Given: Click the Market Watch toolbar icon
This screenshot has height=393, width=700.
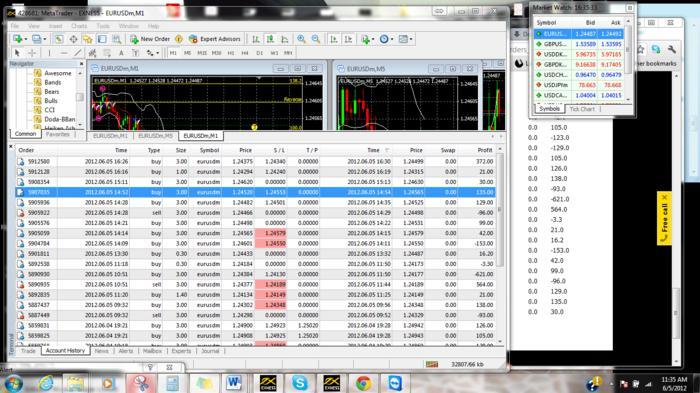Looking at the screenshot, I should [58, 39].
